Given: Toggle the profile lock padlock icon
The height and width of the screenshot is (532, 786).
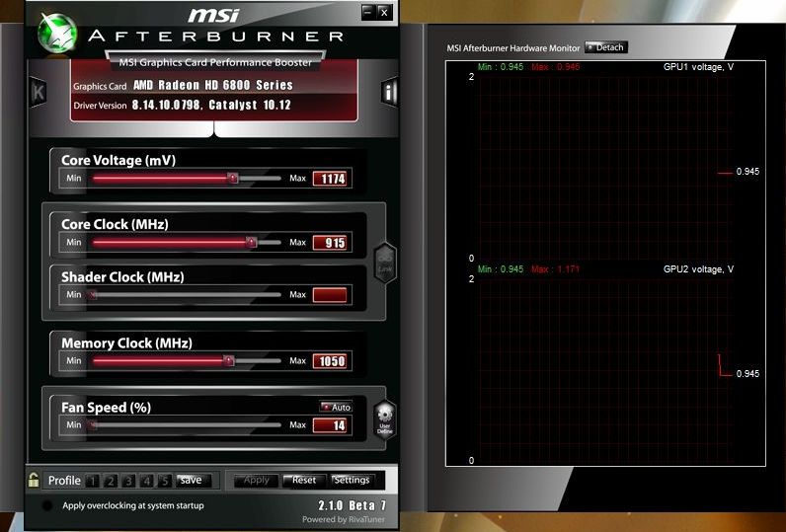Looking at the screenshot, I should (x=34, y=480).
